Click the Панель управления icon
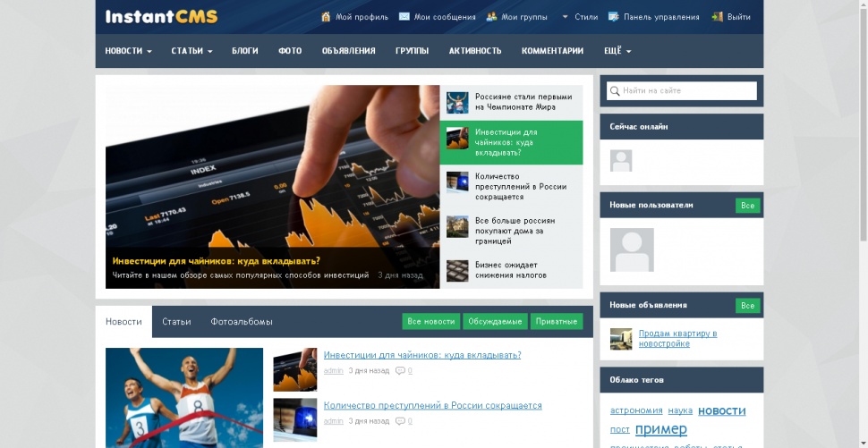 pyautogui.click(x=614, y=17)
